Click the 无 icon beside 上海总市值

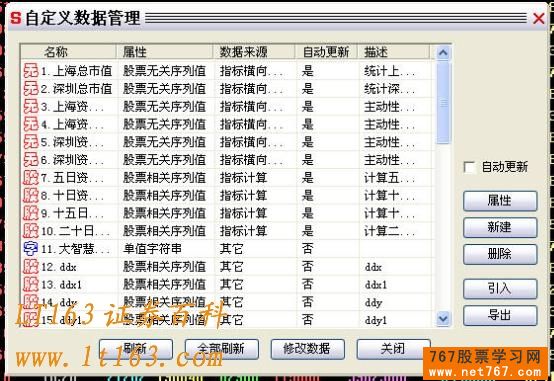31,70
